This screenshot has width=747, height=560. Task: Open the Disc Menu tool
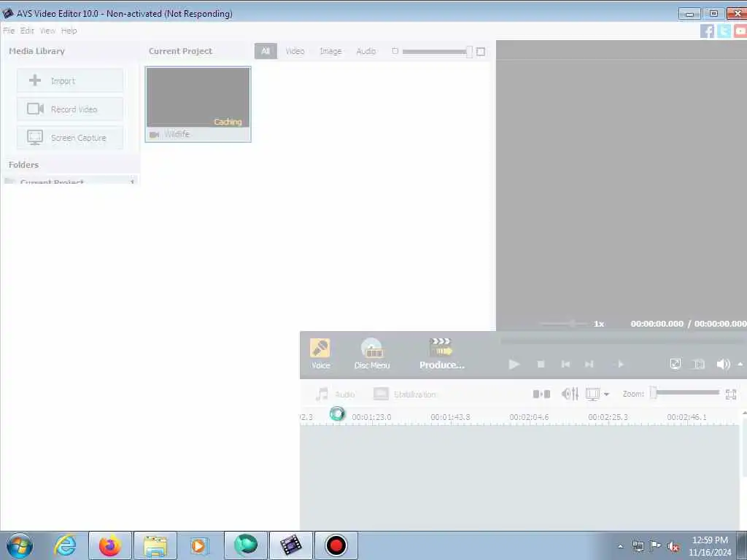371,354
